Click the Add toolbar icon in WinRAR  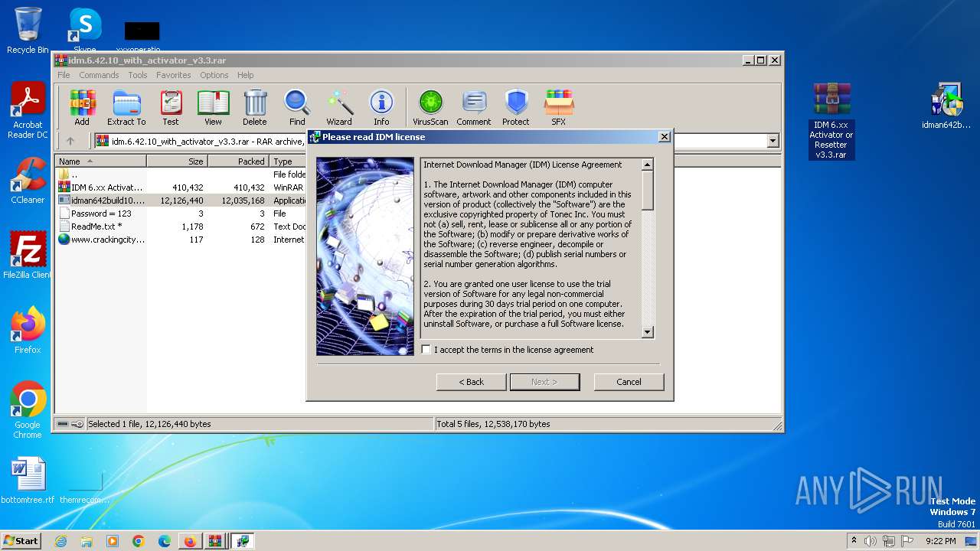(x=82, y=107)
